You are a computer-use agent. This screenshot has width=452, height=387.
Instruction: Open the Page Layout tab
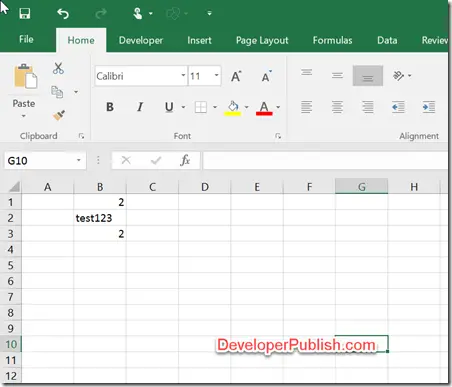pyautogui.click(x=262, y=40)
